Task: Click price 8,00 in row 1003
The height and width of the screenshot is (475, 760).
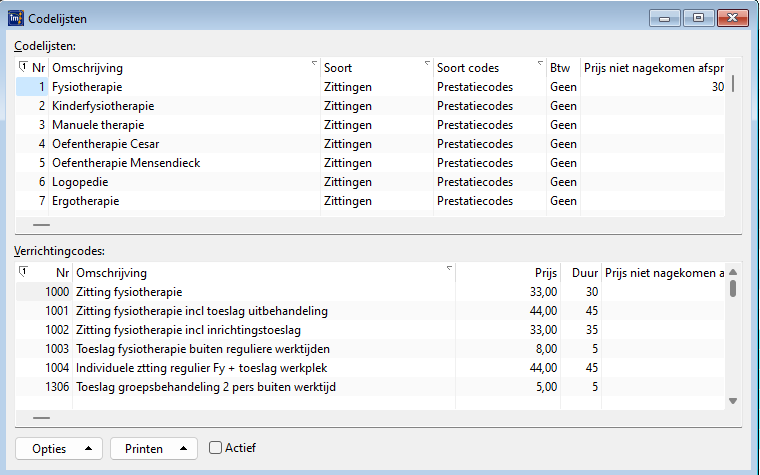Action: pos(546,349)
